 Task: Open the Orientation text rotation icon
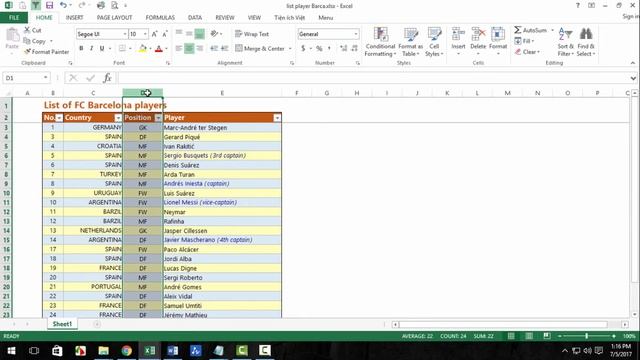(215, 34)
